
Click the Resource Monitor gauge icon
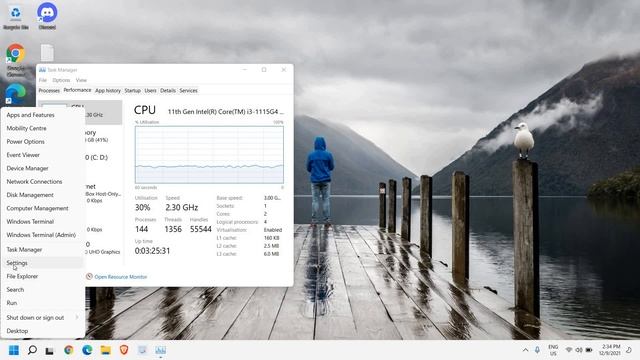(x=89, y=276)
